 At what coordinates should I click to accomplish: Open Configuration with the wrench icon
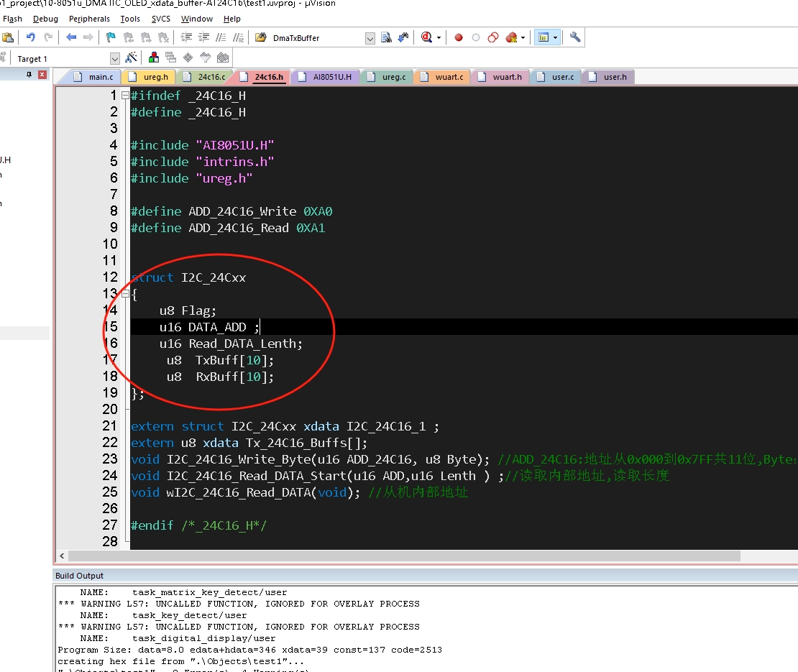click(x=575, y=37)
